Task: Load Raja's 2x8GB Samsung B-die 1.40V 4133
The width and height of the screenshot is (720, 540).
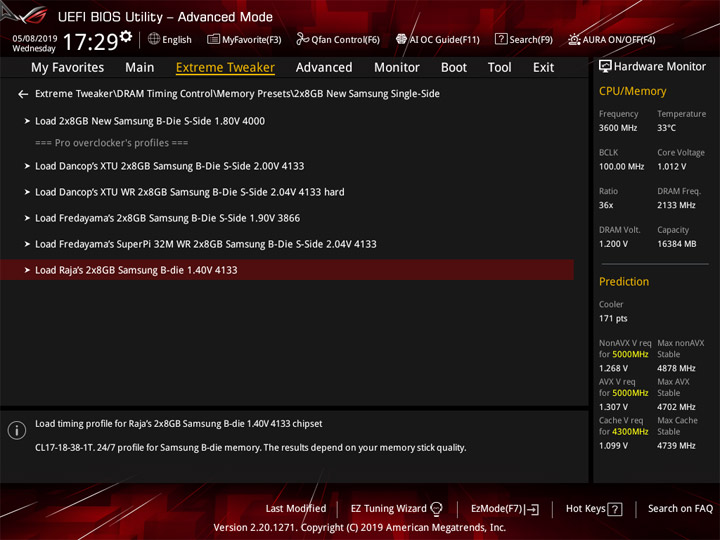Action: coord(287,270)
